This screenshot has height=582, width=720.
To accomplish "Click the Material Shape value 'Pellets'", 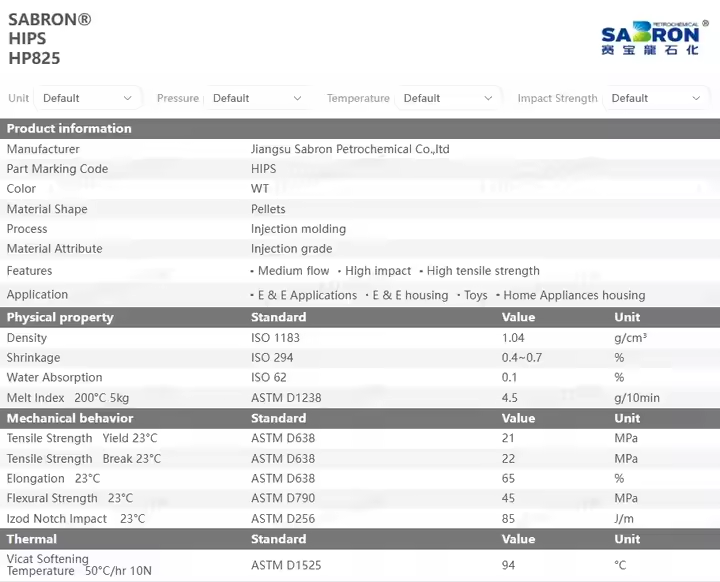I will click(268, 209).
